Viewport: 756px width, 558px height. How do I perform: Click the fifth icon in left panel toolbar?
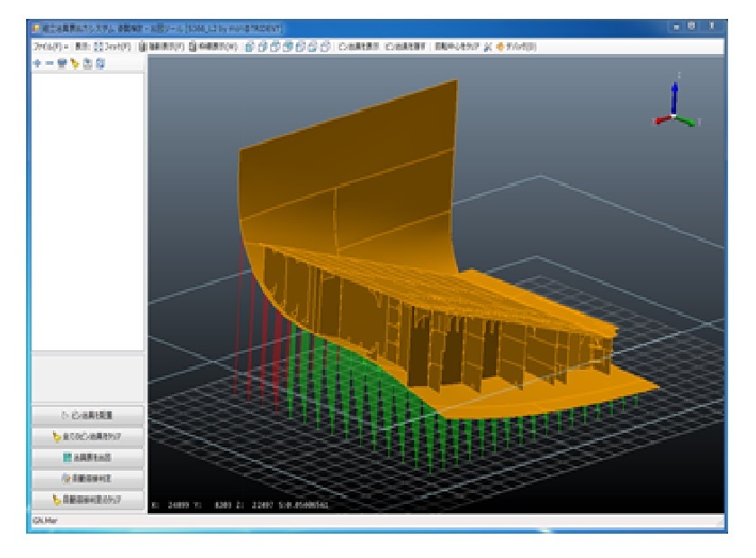87,63
